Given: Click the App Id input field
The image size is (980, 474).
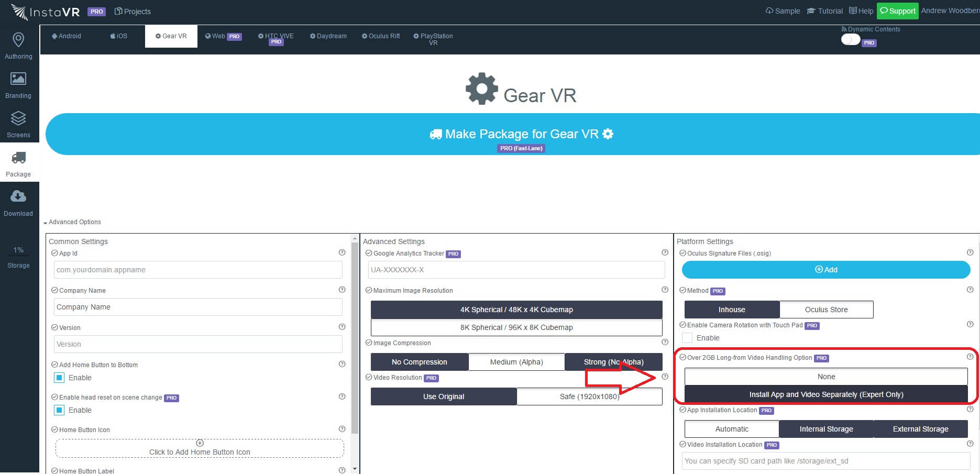Looking at the screenshot, I should 198,270.
